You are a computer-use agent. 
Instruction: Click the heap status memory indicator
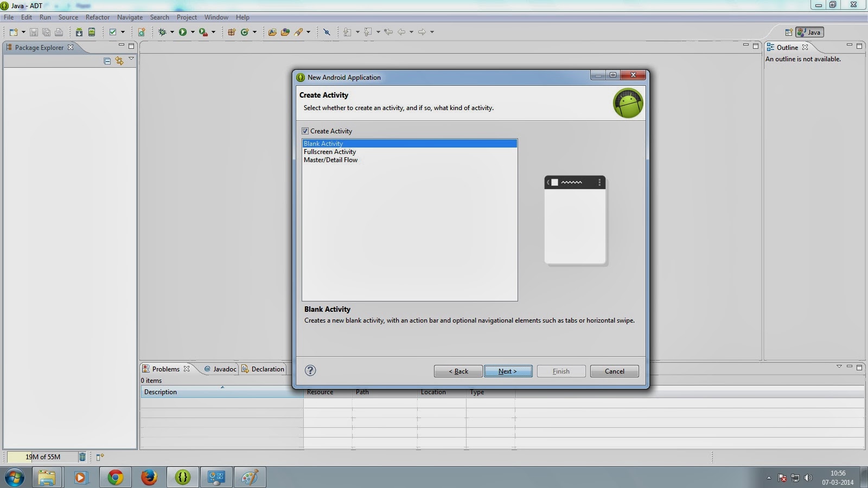pyautogui.click(x=43, y=457)
